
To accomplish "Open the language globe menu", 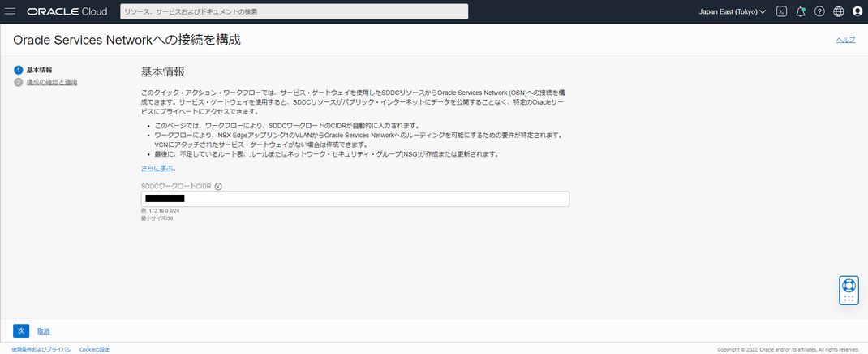I will point(839,11).
